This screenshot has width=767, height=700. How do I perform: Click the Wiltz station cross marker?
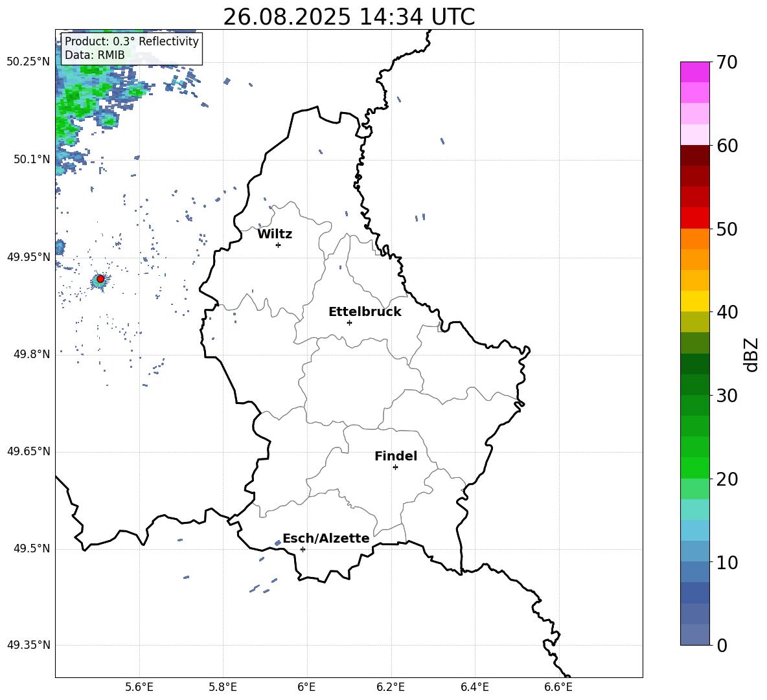[x=279, y=245]
